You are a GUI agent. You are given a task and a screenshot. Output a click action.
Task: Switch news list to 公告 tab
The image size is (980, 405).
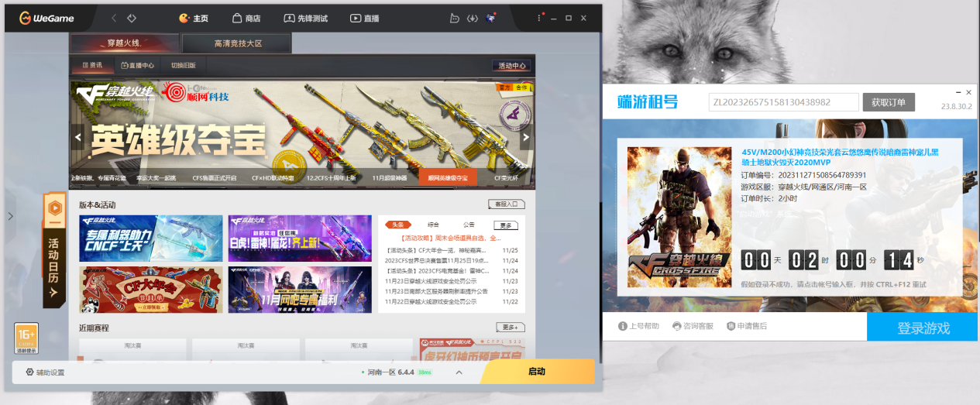tap(469, 225)
